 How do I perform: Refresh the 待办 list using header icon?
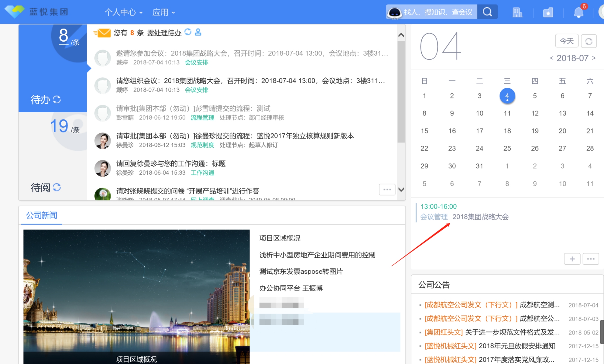[x=188, y=32]
